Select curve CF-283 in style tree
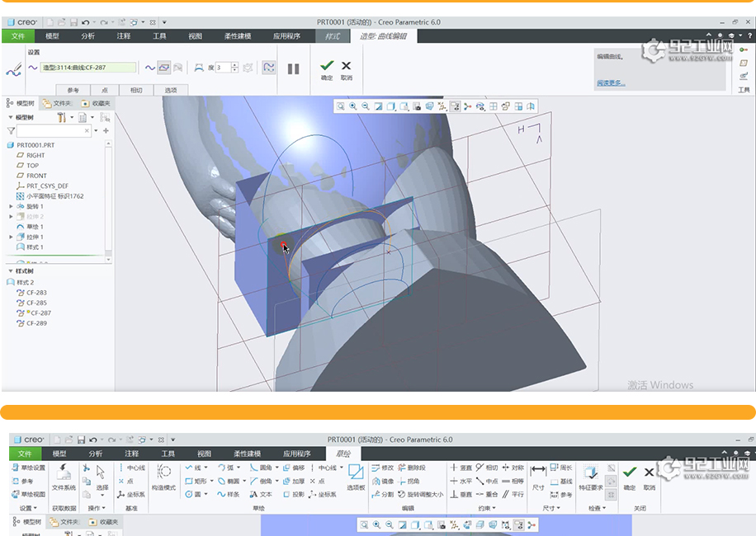The width and height of the screenshot is (756, 536). [x=32, y=292]
